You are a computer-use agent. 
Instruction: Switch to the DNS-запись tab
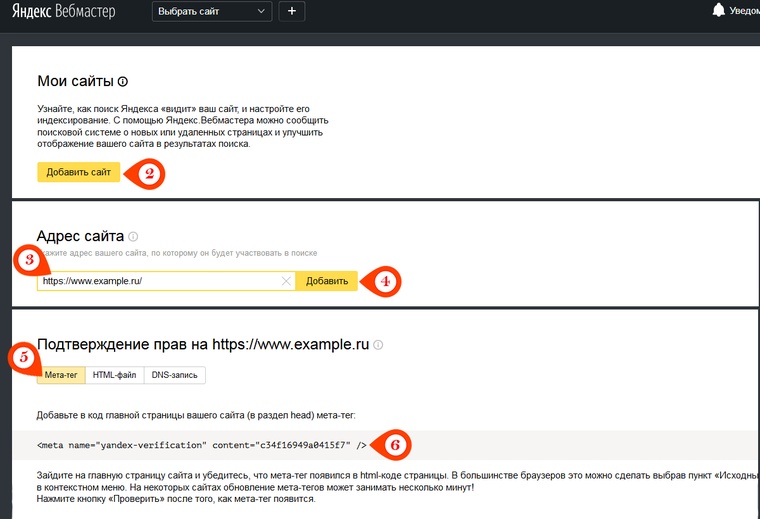(x=175, y=375)
